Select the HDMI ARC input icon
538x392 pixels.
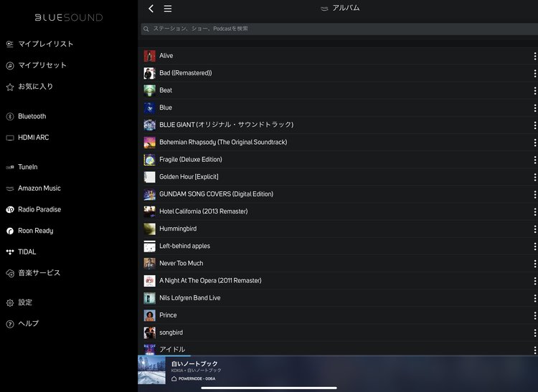click(x=10, y=138)
